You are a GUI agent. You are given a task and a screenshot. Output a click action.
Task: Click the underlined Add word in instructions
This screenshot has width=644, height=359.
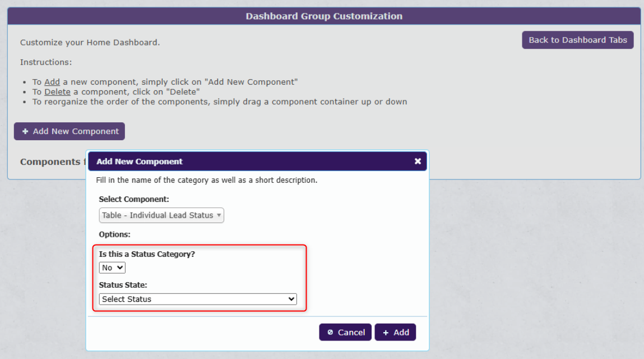[x=52, y=82]
